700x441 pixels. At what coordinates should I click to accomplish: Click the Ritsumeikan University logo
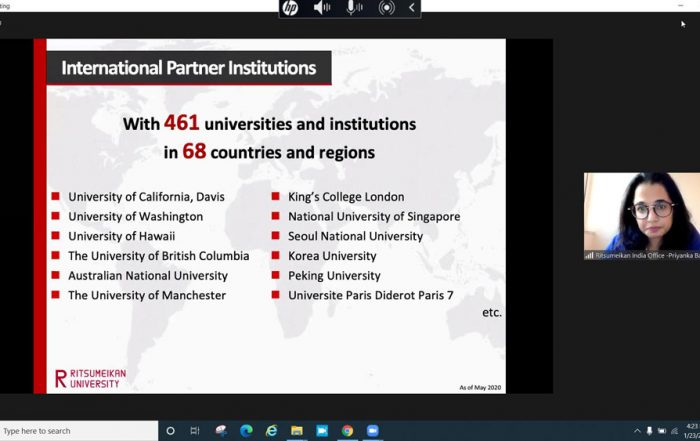[91, 379]
